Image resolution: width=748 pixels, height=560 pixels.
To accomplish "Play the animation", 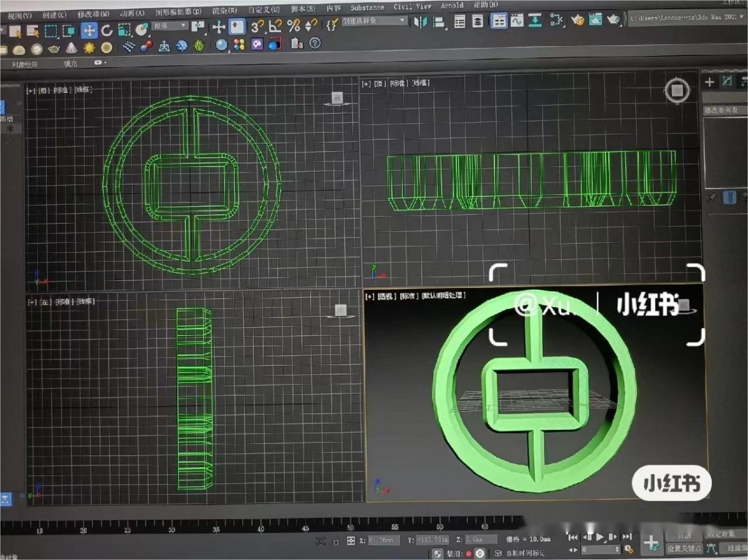I will click(600, 536).
